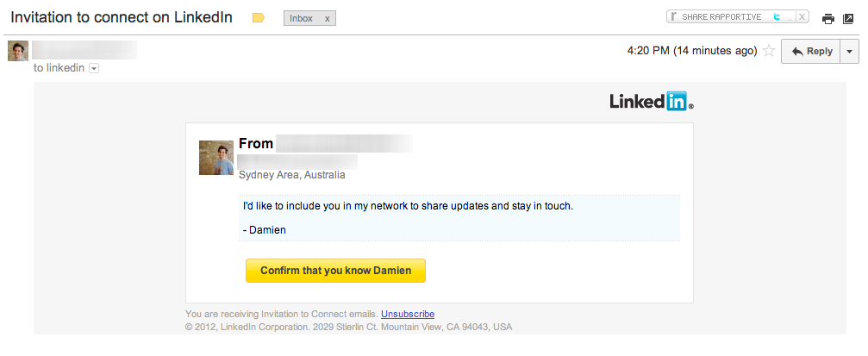
Task: Print this email with the printer icon
Action: [x=827, y=19]
